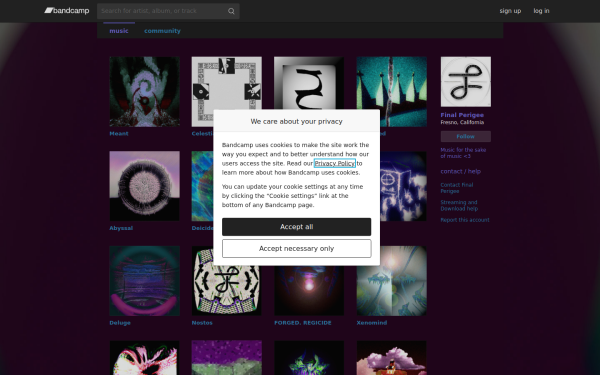Follow Final Perigee
Viewport: 600px width, 375px height.
click(466, 136)
